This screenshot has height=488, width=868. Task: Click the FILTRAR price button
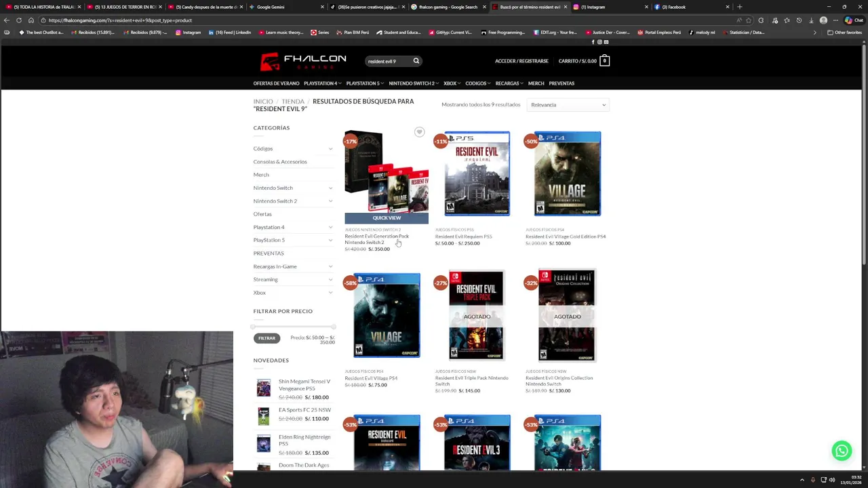[x=267, y=338]
